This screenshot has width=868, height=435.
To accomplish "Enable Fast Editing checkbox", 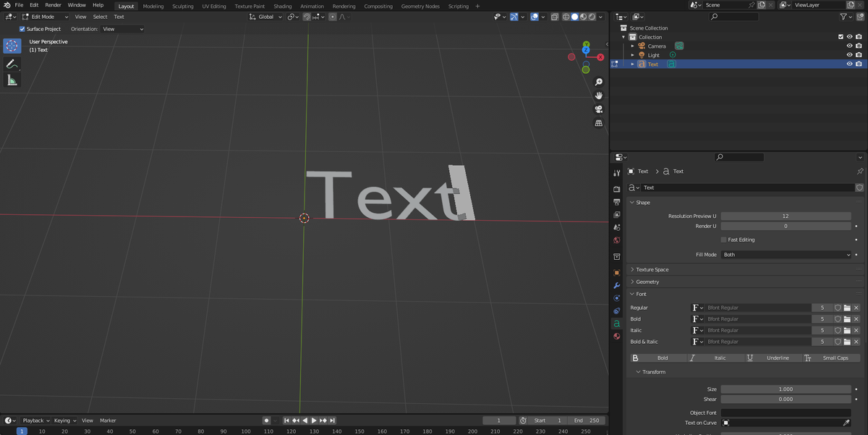I will coord(723,240).
